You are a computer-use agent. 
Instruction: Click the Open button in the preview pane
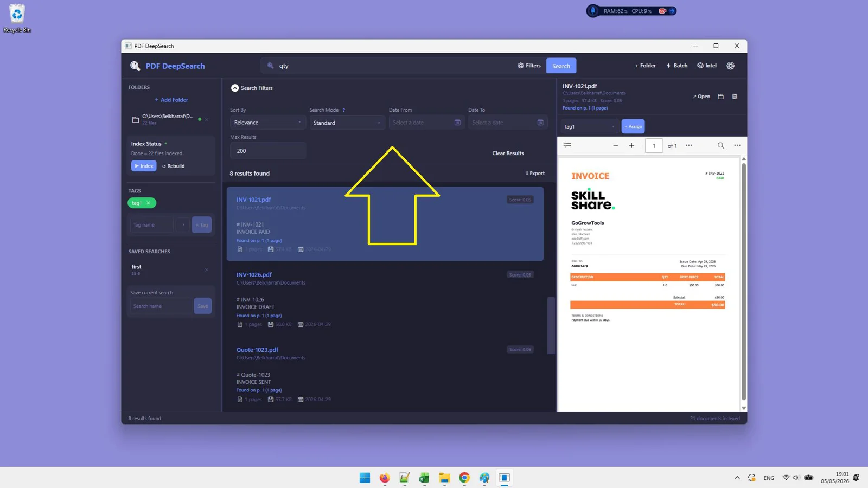(x=701, y=97)
